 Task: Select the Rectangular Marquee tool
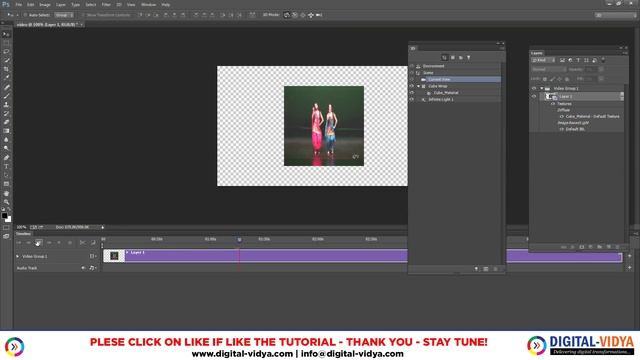pos(6,43)
